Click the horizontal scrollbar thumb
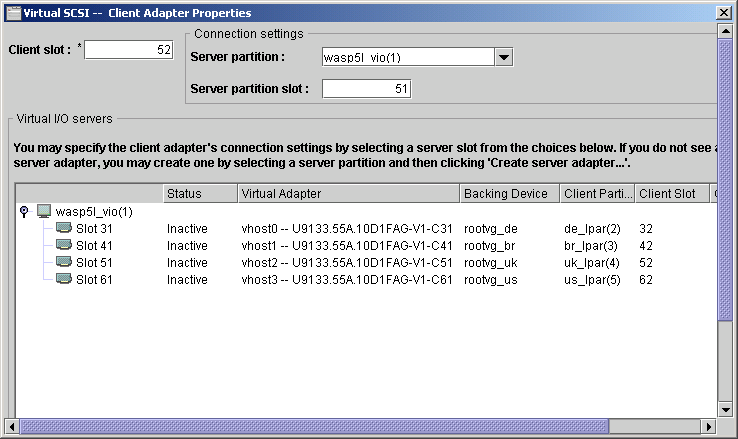This screenshot has width=738, height=439. (314, 427)
